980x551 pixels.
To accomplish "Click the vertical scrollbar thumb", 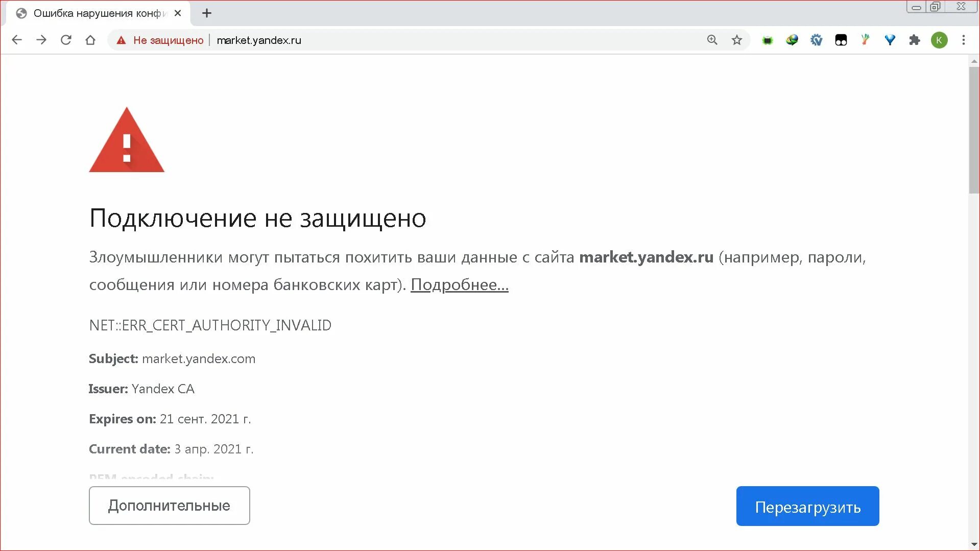I will 974,130.
